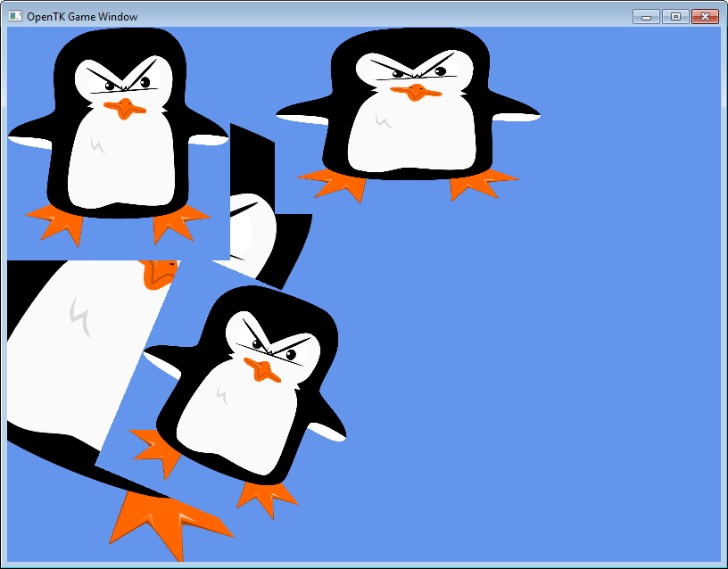
Task: Click the OpenTK window title bar icon
Action: [15, 16]
